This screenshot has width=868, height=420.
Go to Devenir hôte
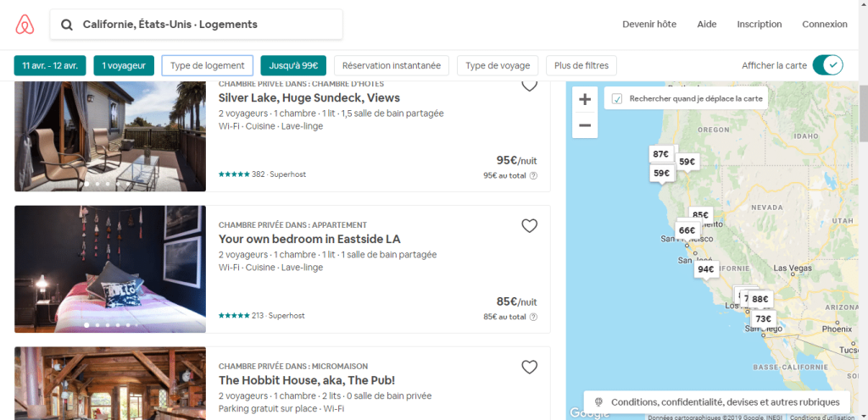coord(649,25)
